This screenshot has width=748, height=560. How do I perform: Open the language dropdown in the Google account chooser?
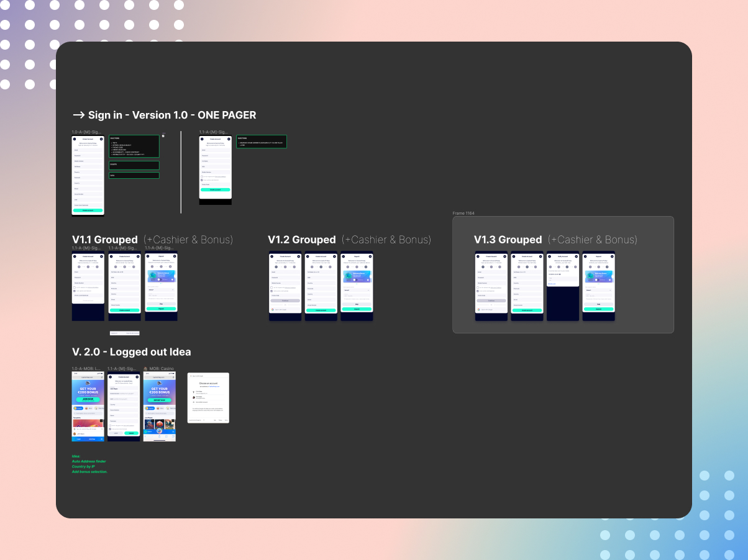204,420
